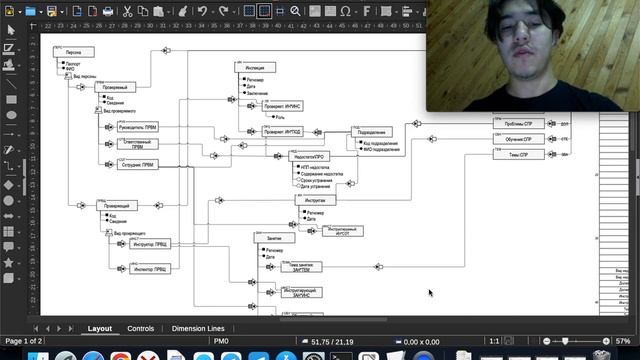Click the Align Objects icon

407,11
